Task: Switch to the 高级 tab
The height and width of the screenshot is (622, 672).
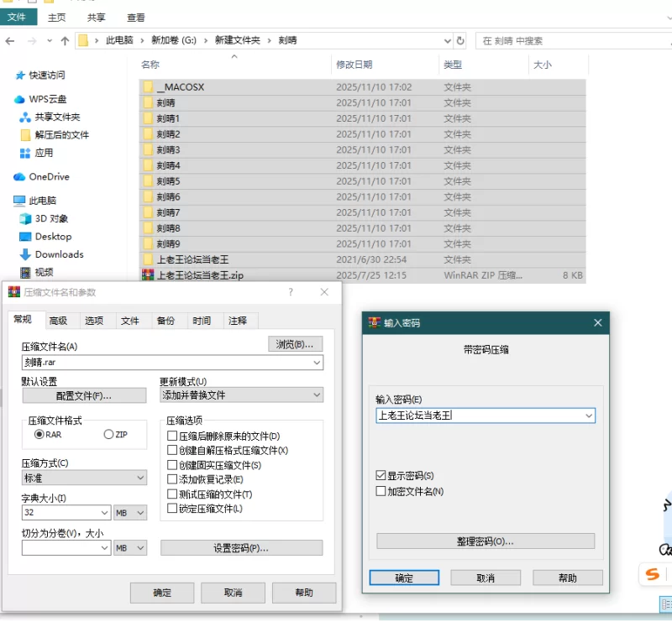Action: [58, 321]
